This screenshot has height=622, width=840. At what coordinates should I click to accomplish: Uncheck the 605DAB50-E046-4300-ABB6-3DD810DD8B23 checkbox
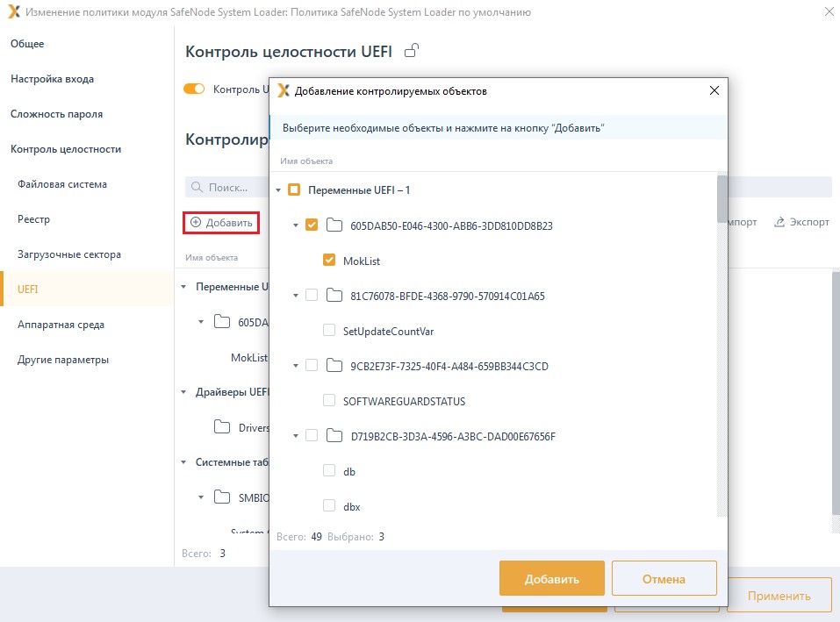pyautogui.click(x=312, y=225)
